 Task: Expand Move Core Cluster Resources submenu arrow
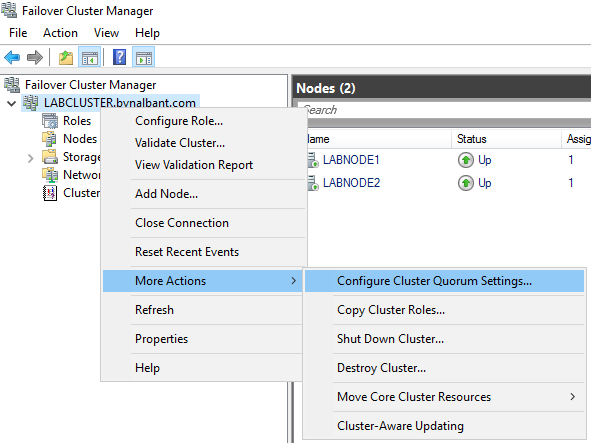(573, 397)
